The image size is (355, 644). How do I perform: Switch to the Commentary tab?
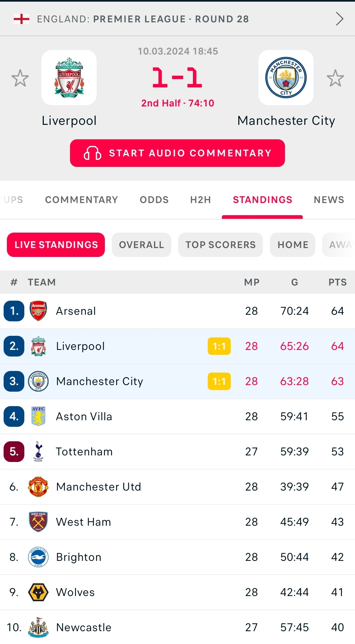tap(81, 200)
